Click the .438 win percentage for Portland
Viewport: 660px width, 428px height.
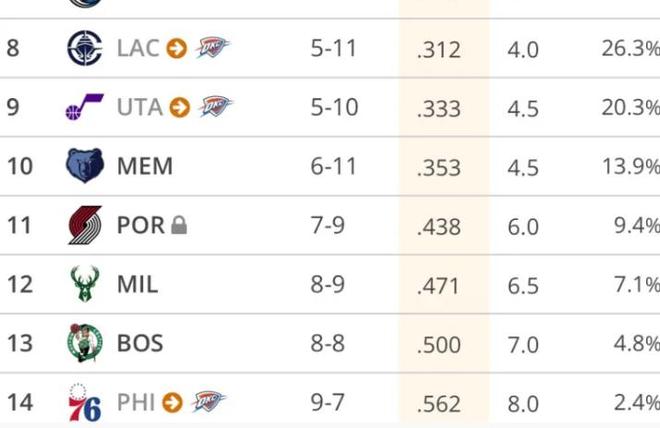point(439,227)
